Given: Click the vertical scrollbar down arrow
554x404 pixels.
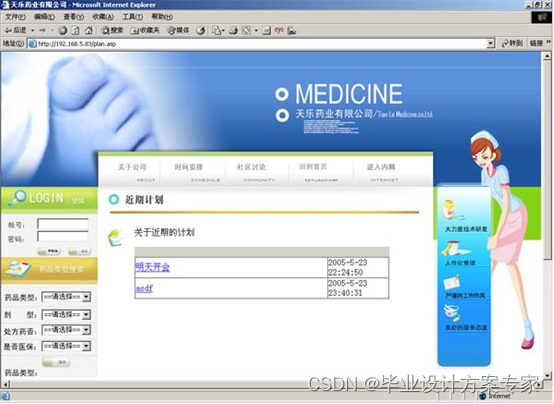Looking at the screenshot, I should click(547, 375).
